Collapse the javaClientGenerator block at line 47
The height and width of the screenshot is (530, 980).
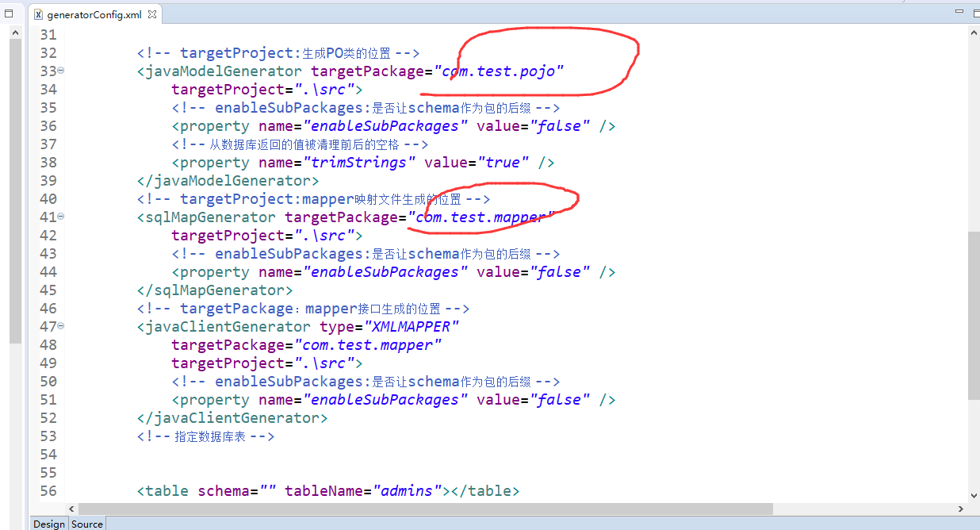coord(61,326)
